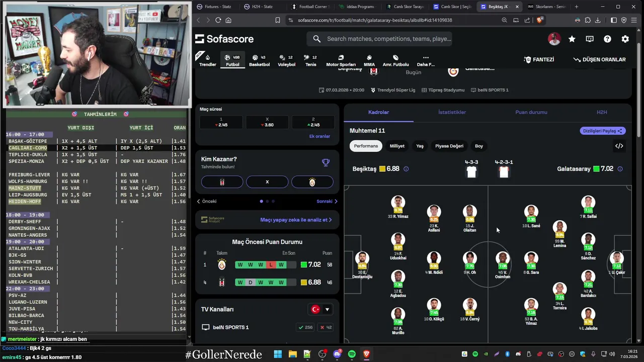Open the Motor Sporları category
This screenshot has height=362, width=644.
click(341, 60)
